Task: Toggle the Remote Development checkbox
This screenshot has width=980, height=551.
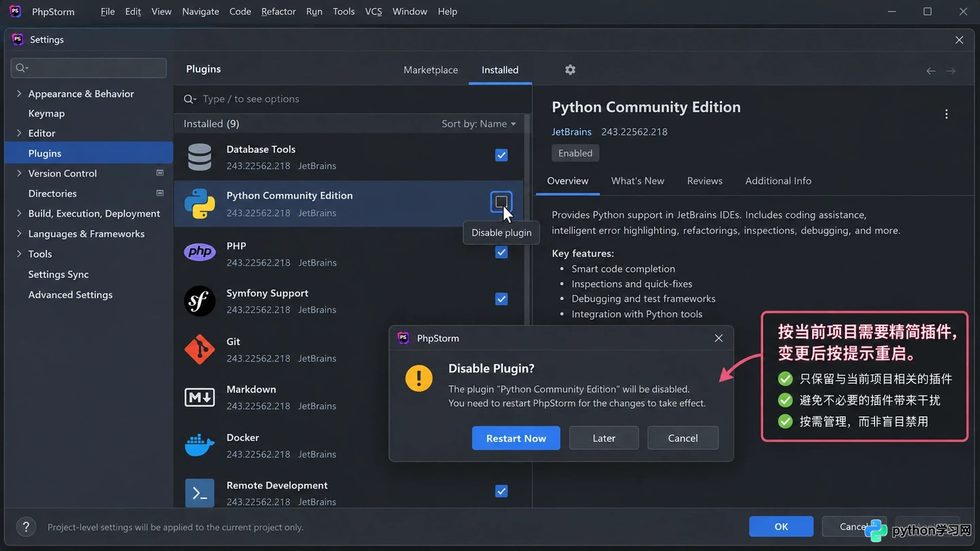Action: click(502, 490)
